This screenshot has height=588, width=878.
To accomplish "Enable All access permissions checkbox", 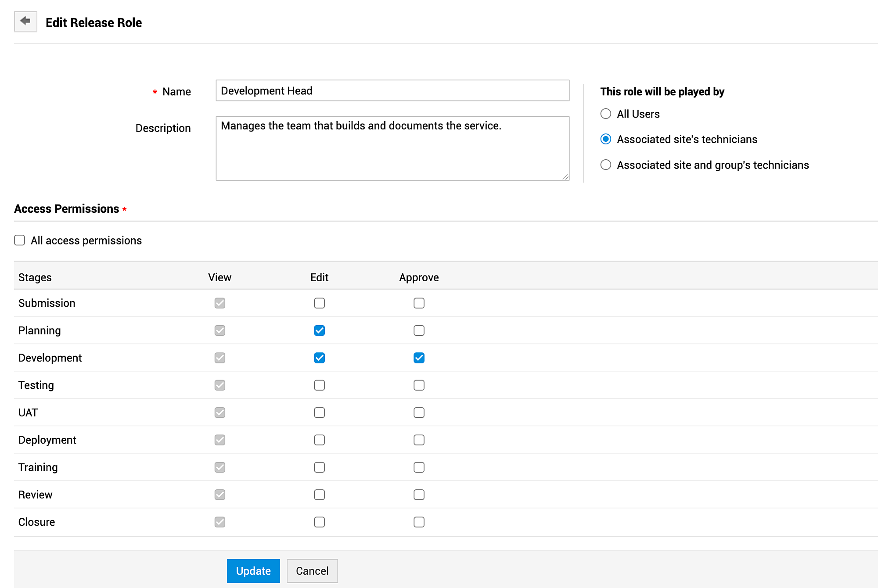I will [20, 240].
